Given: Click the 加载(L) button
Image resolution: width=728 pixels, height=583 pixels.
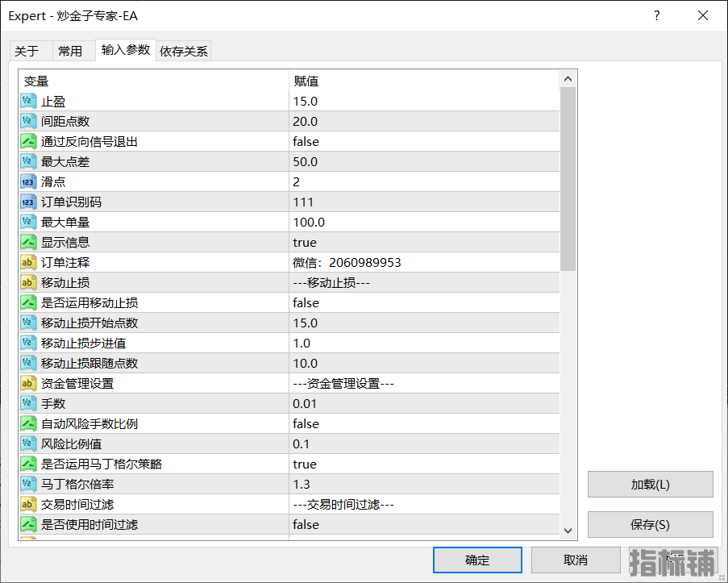Looking at the screenshot, I should [x=650, y=485].
